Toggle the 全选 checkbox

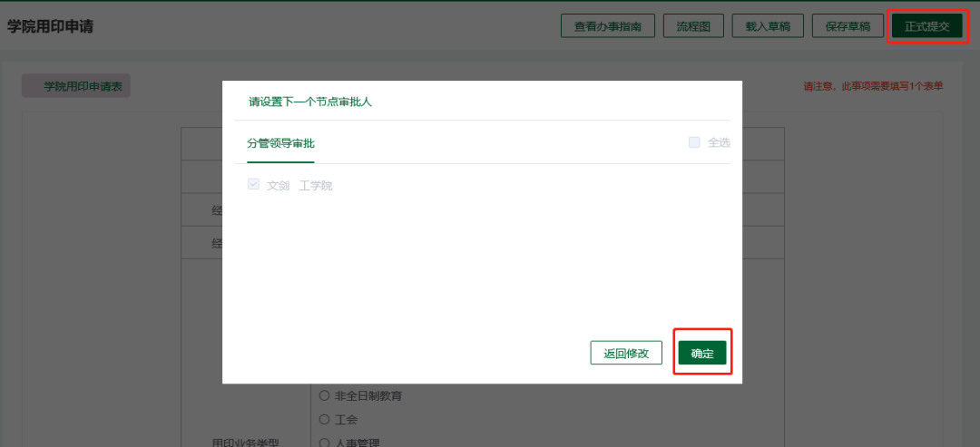click(694, 142)
